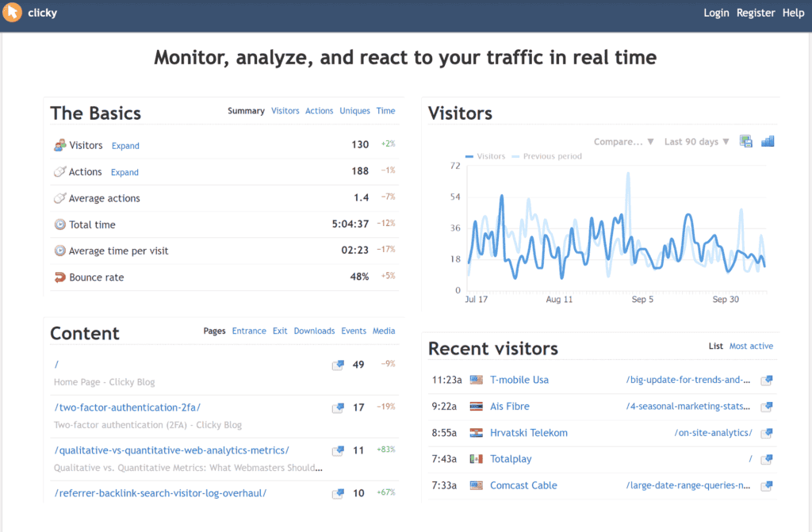Image resolution: width=812 pixels, height=532 pixels.
Task: Click the visitor count icon beside the homepage row
Action: (337, 364)
